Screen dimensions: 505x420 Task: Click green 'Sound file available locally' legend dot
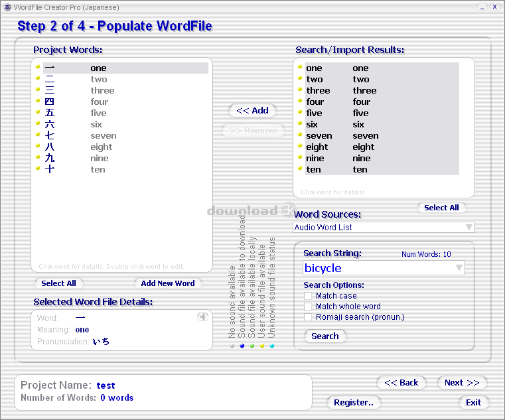[252, 346]
